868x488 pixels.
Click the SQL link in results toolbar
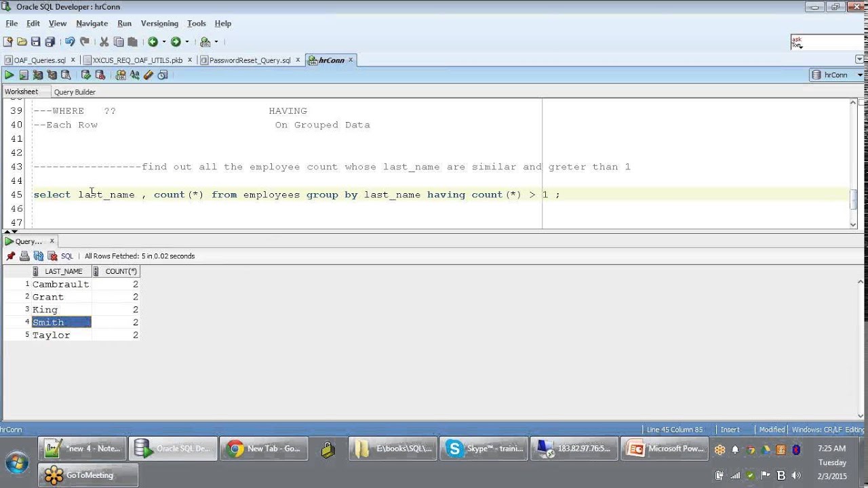67,256
